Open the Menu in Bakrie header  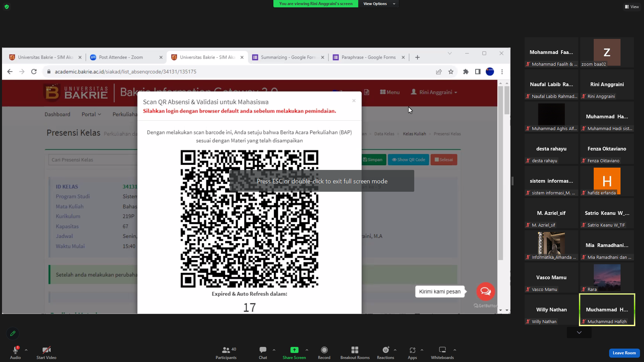point(390,92)
